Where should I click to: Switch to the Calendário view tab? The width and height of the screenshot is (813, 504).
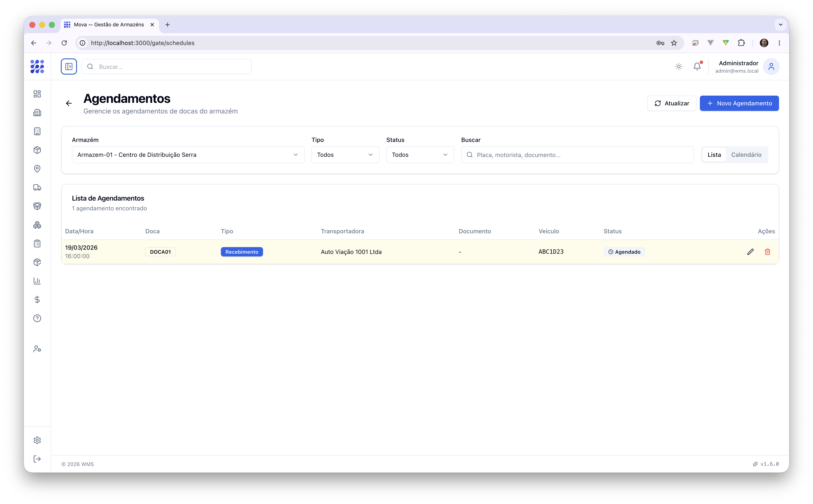746,155
